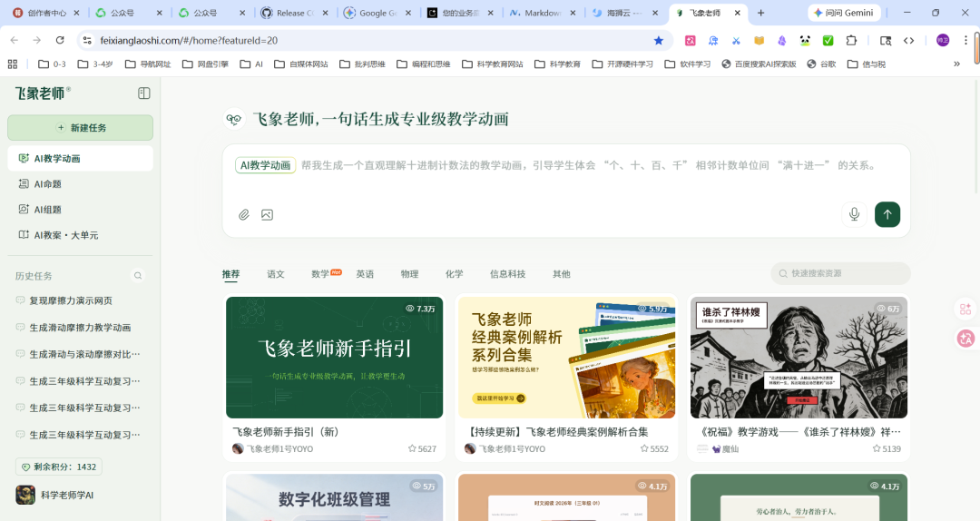Switch to the 物理 tab

tap(409, 274)
